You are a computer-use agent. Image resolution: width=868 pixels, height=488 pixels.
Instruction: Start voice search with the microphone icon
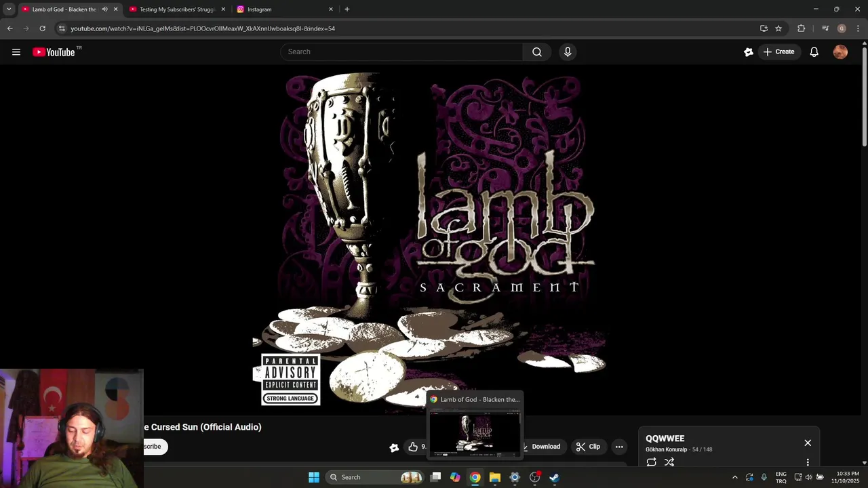(x=568, y=52)
